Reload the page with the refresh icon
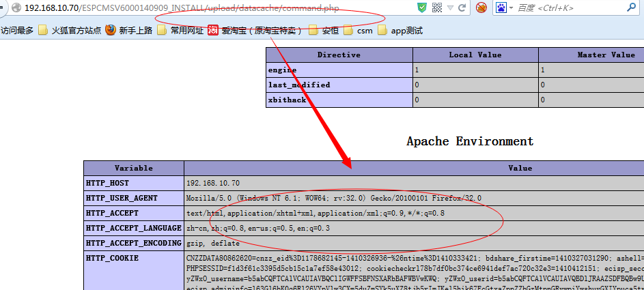 462,8
